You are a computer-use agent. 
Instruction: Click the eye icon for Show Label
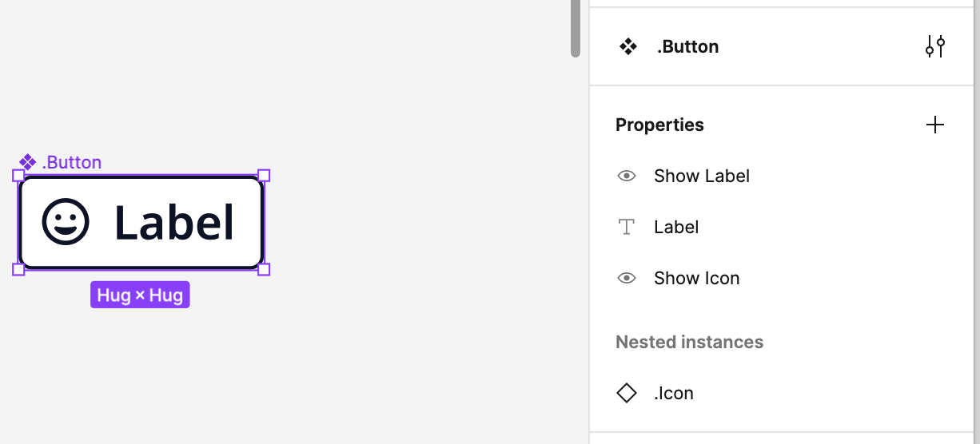tap(627, 176)
